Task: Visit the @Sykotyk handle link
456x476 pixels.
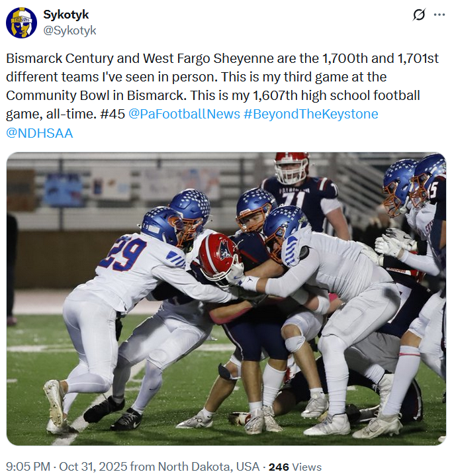Action: 69,30
